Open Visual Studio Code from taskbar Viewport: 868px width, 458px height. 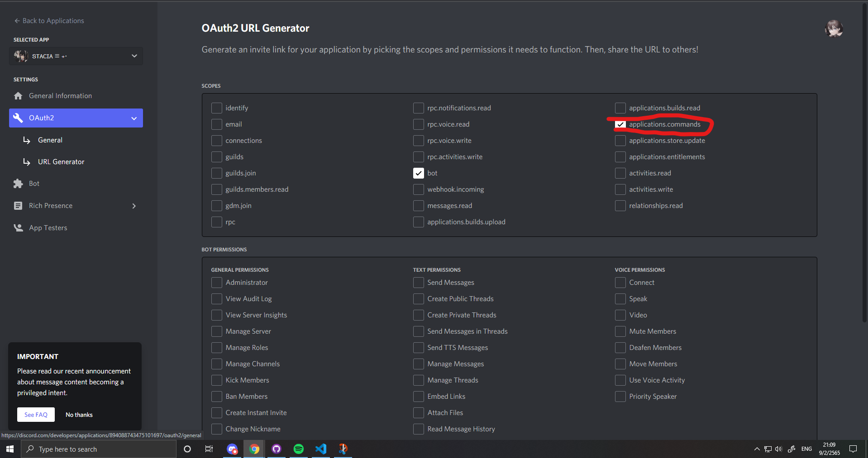click(321, 449)
